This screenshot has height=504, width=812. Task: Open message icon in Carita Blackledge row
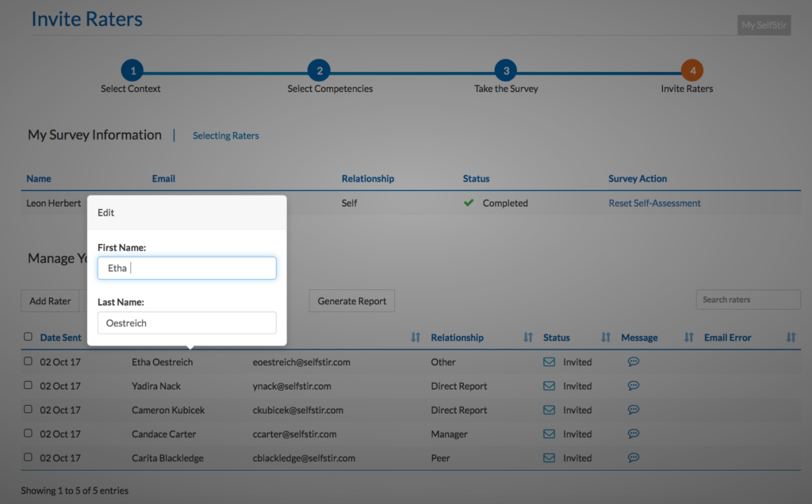click(633, 458)
